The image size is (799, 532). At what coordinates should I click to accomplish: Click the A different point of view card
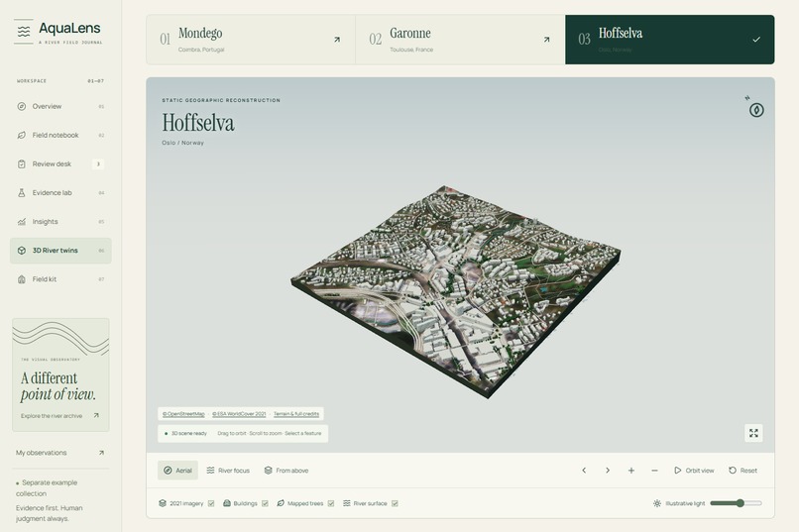pos(60,374)
